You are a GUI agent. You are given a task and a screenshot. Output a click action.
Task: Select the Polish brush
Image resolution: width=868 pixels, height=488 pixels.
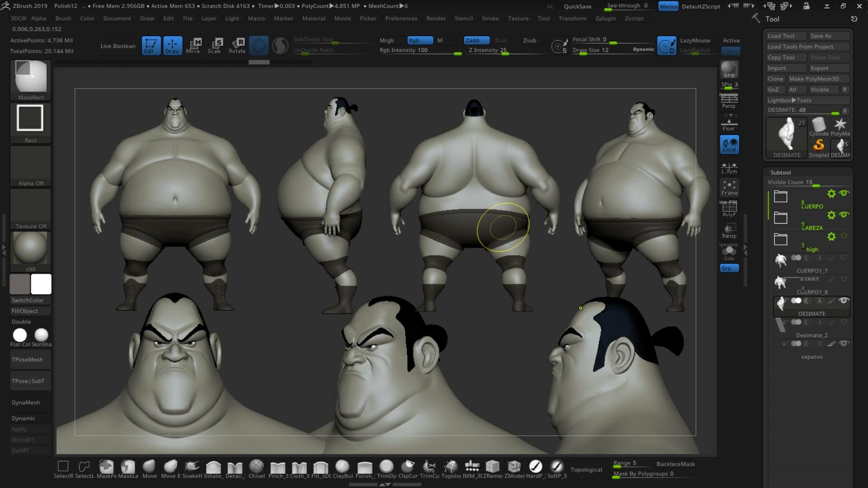(x=364, y=469)
